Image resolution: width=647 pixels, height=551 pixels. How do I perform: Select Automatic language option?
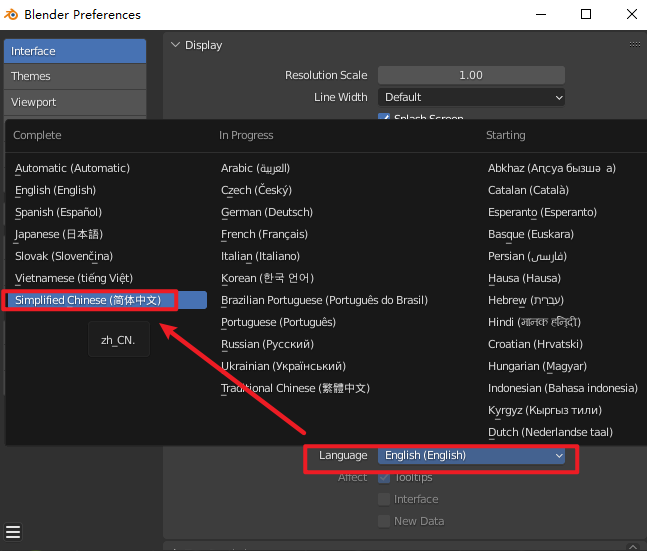72,168
